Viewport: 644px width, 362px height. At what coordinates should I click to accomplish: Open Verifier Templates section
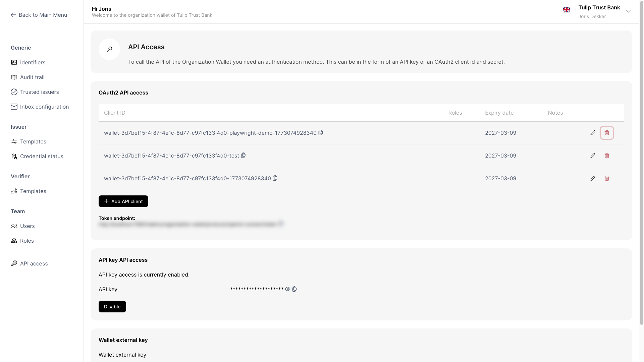pyautogui.click(x=33, y=191)
